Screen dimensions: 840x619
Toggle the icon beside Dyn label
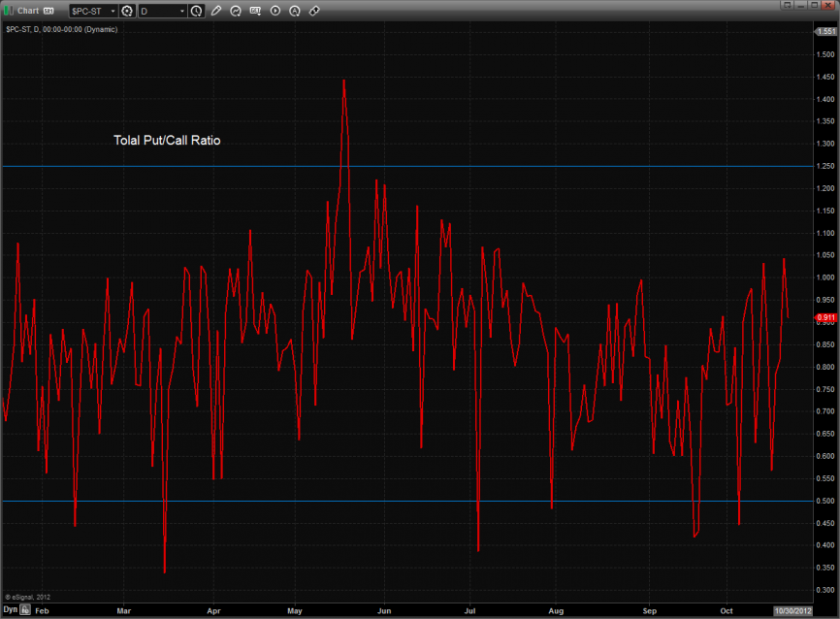(x=26, y=610)
